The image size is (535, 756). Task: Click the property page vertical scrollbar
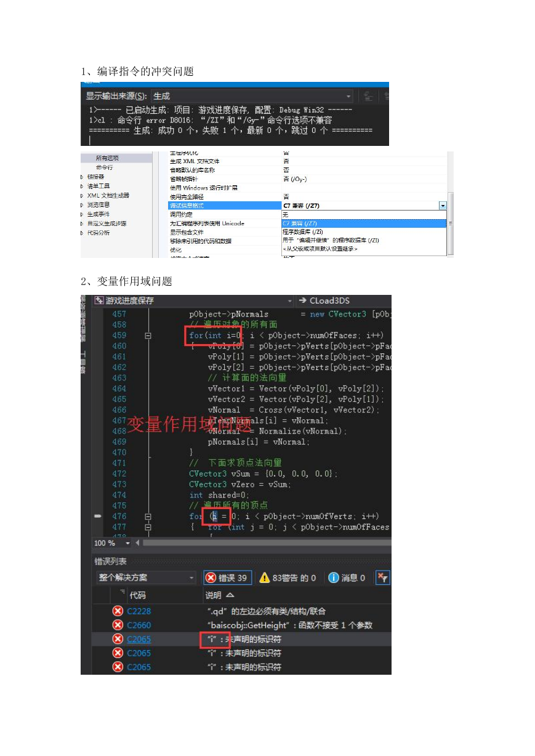[x=451, y=224]
